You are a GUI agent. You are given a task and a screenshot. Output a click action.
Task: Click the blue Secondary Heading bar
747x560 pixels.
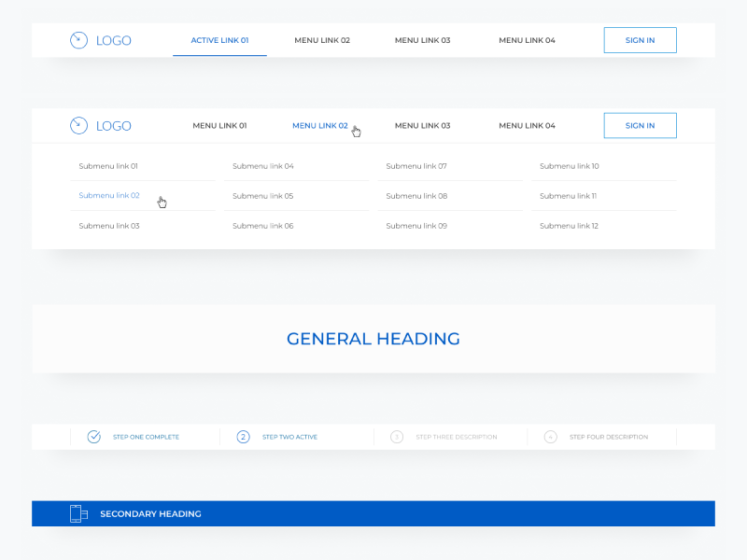click(373, 512)
